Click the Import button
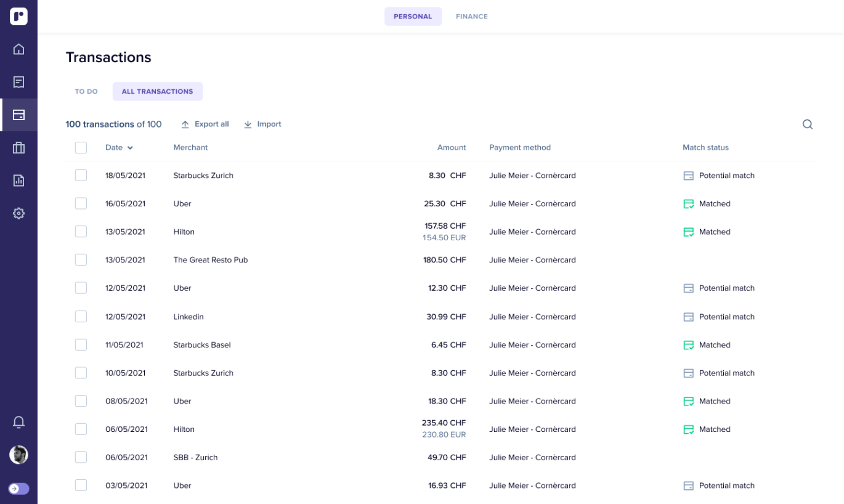 click(262, 124)
